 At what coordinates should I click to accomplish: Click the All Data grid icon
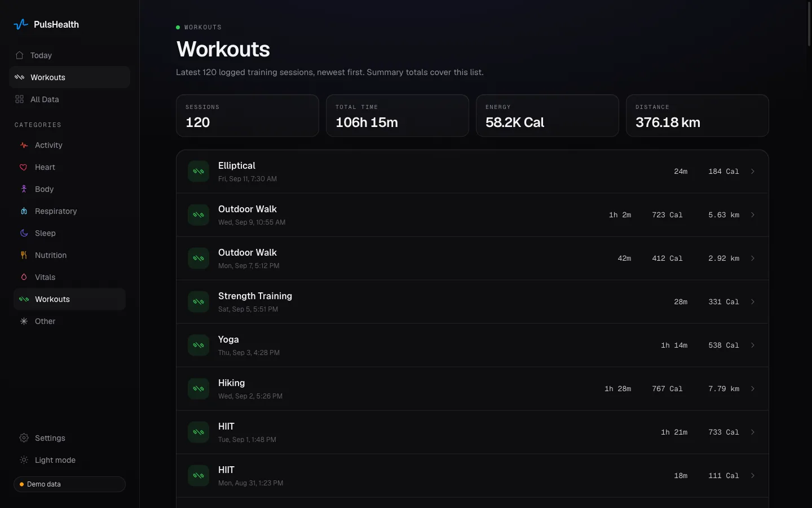(x=20, y=99)
